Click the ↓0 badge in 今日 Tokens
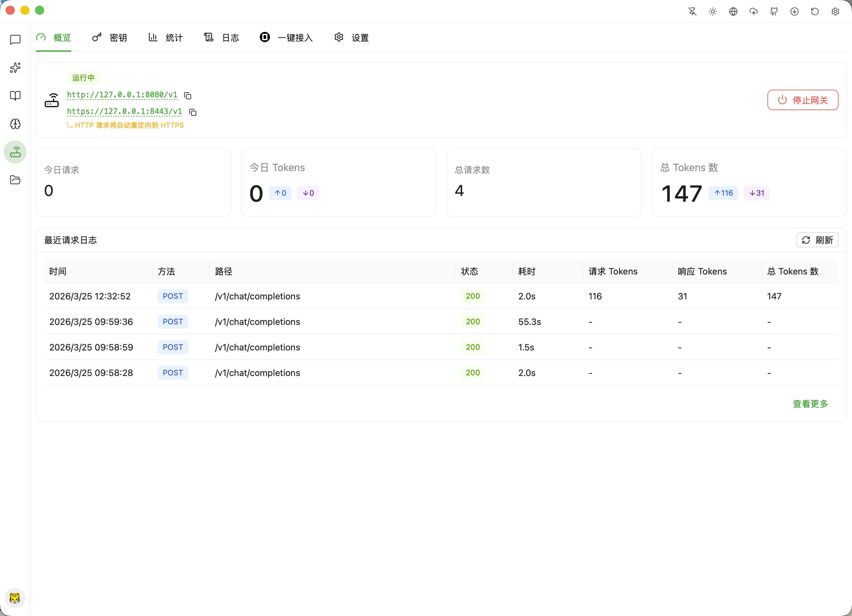 308,193
